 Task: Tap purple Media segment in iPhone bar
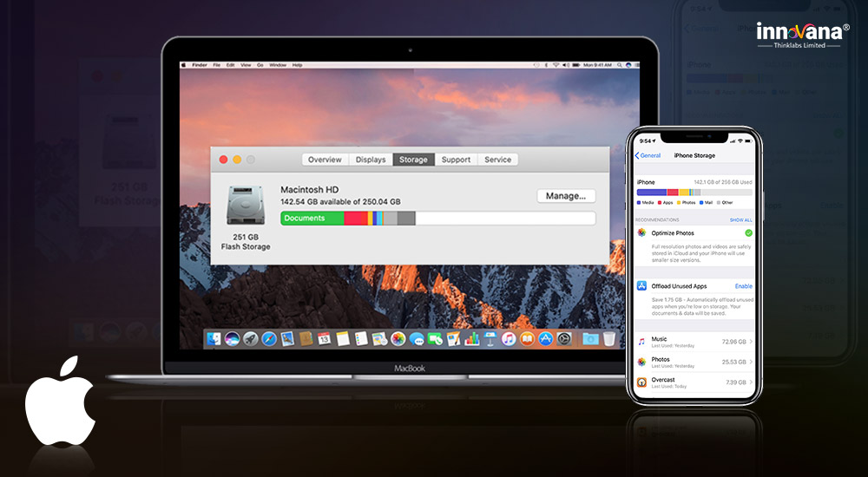(652, 193)
